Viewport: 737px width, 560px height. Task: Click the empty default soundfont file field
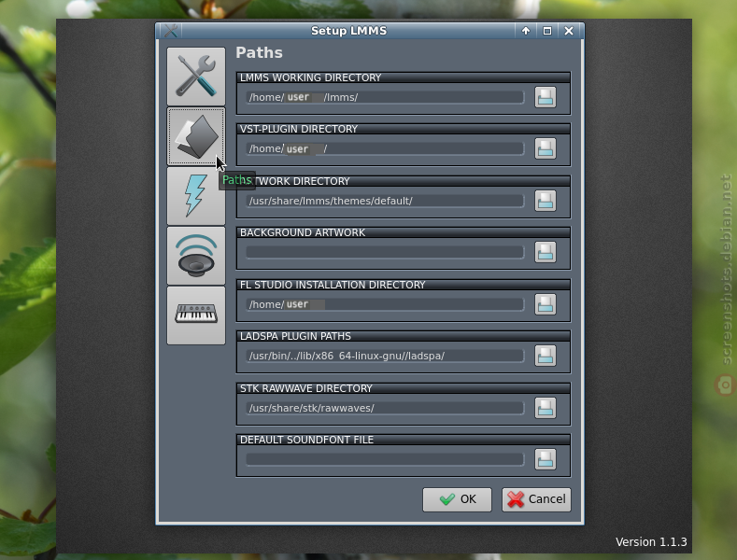(x=385, y=459)
